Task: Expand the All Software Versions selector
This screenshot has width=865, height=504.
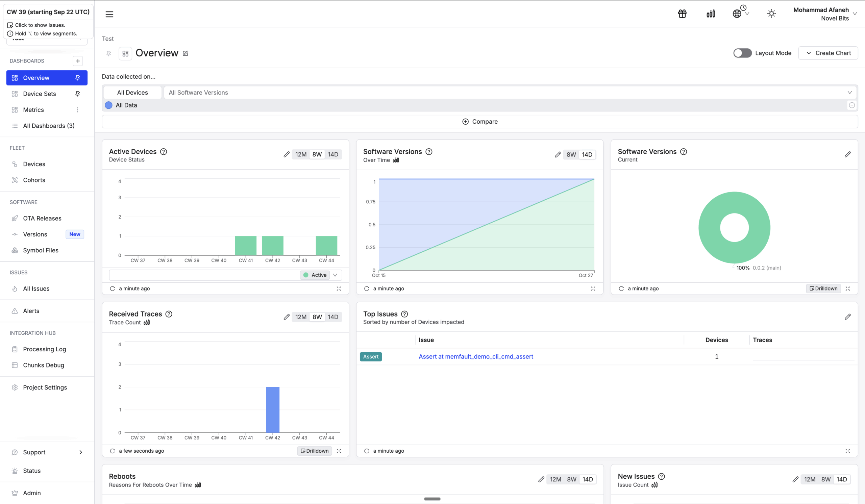Action: (x=849, y=93)
